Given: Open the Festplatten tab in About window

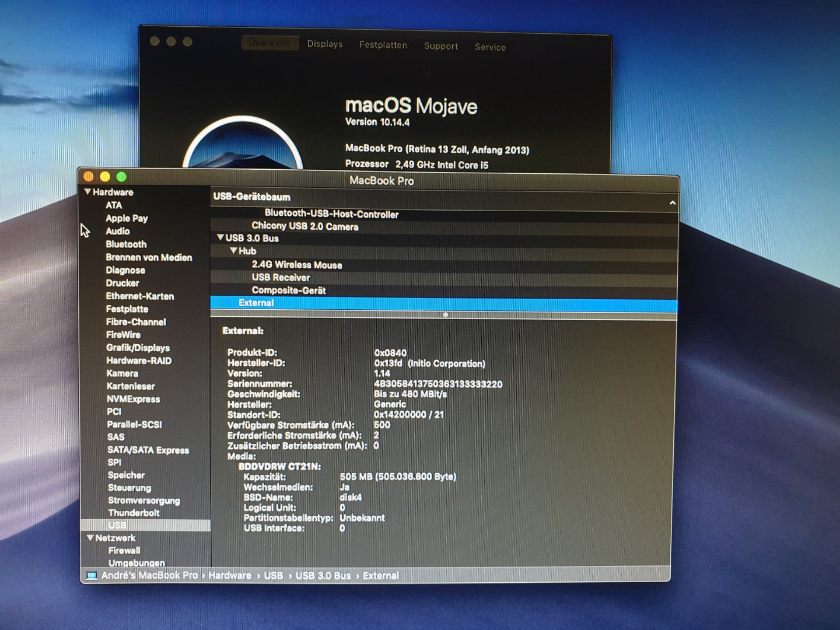Looking at the screenshot, I should coord(383,45).
